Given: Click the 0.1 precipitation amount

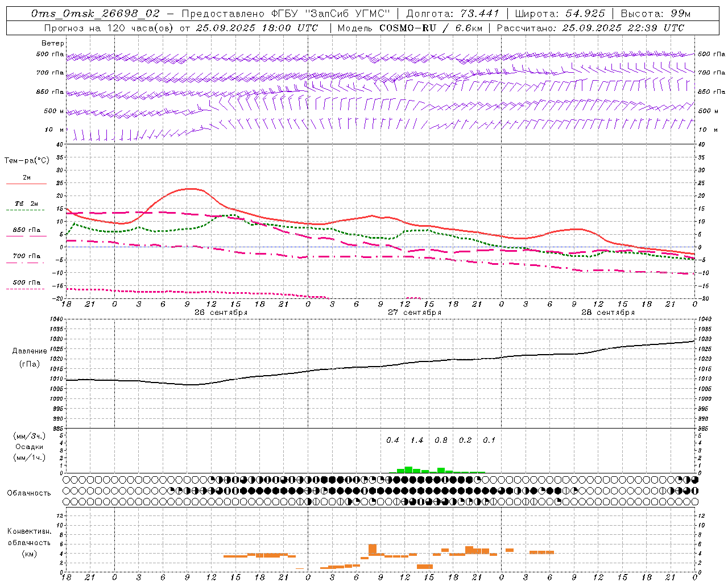Looking at the screenshot, I should click(489, 440).
